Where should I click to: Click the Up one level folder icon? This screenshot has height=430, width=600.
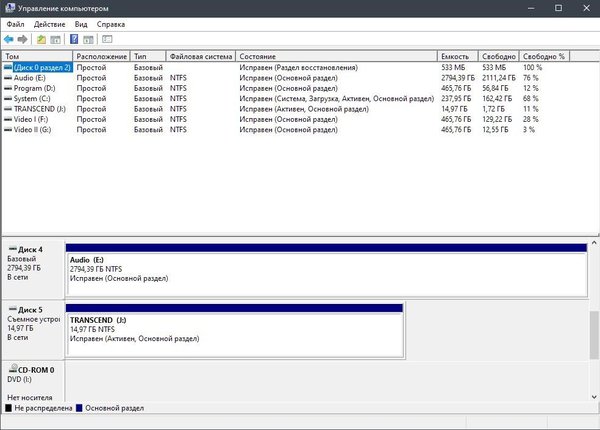pyautogui.click(x=41, y=39)
